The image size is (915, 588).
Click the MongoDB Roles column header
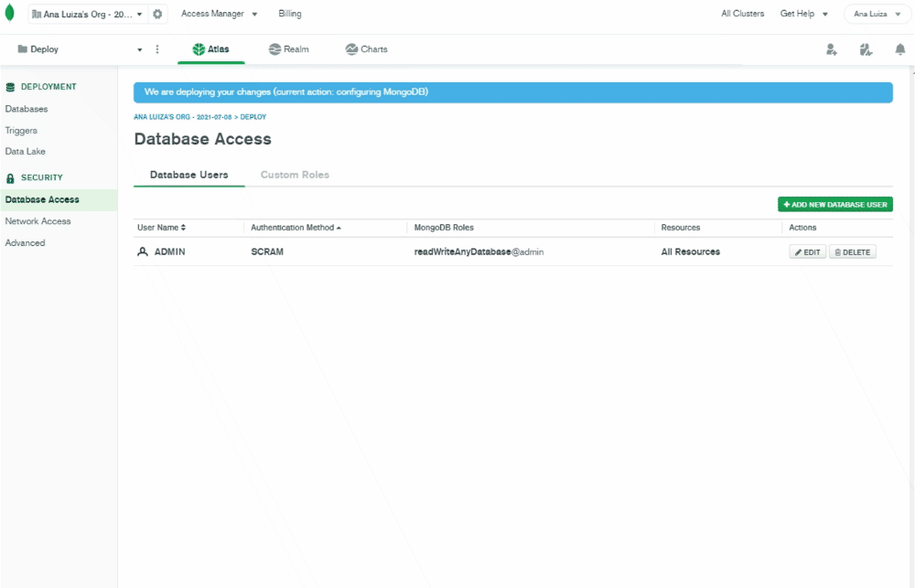444,228
